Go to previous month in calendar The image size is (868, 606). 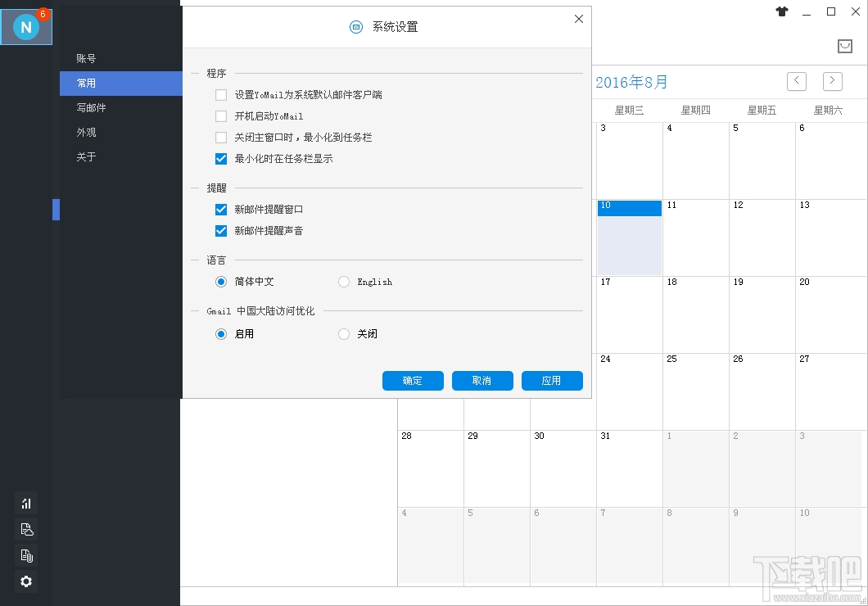tap(797, 81)
